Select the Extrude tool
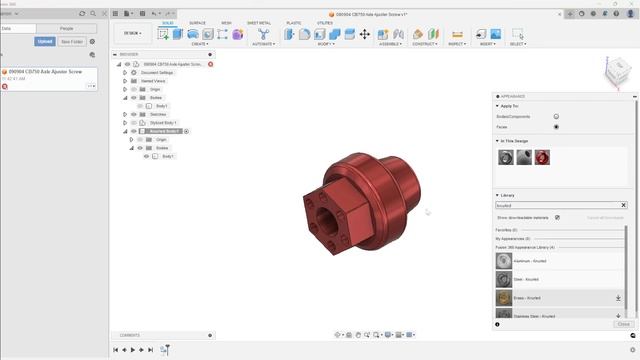 tap(178, 34)
